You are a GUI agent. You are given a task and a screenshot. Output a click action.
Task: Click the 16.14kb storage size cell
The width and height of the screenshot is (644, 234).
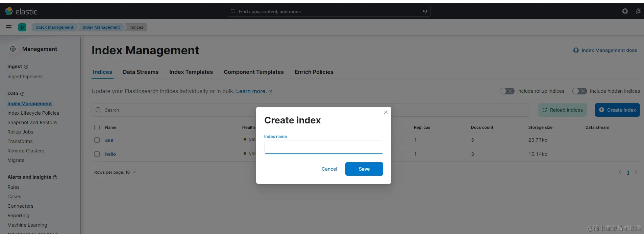(538, 154)
